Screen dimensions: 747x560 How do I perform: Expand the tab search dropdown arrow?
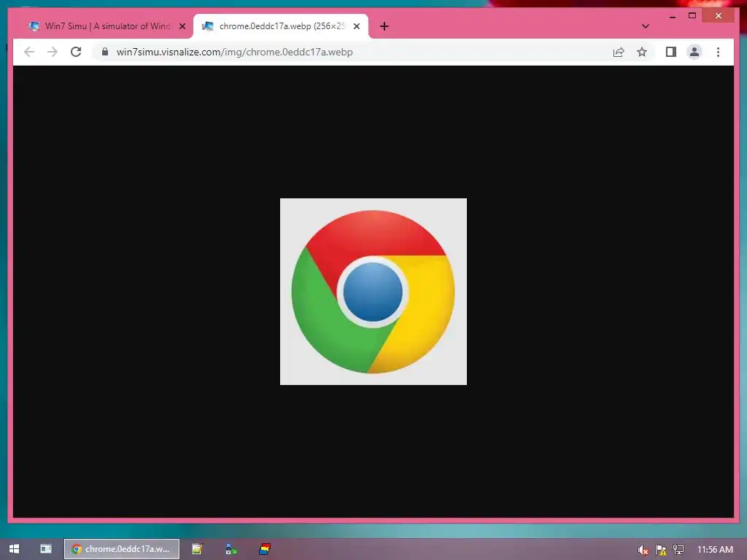(645, 26)
